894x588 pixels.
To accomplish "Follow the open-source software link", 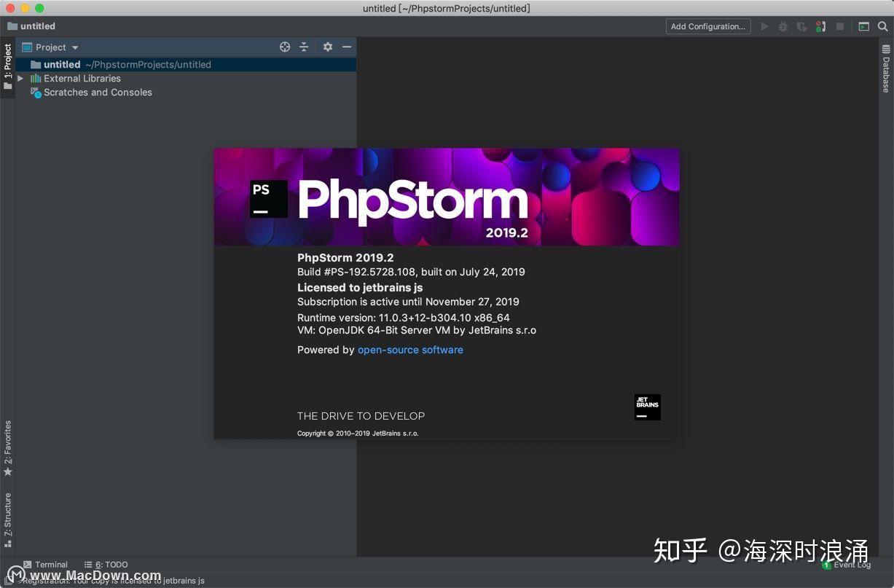I will click(x=409, y=350).
